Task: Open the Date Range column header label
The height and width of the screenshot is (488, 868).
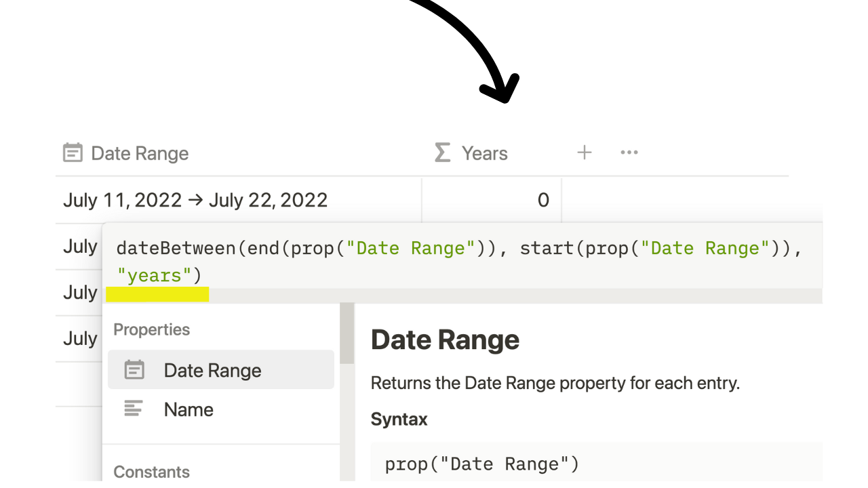Action: click(140, 154)
